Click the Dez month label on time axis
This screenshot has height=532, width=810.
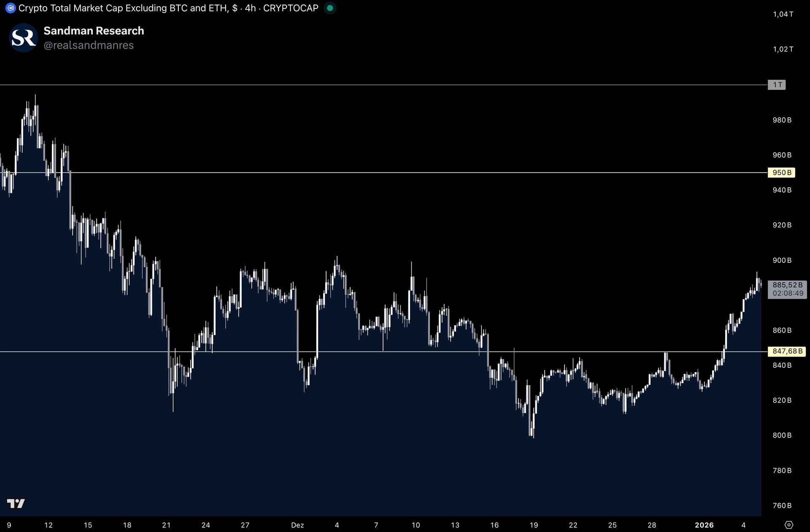[x=297, y=525]
